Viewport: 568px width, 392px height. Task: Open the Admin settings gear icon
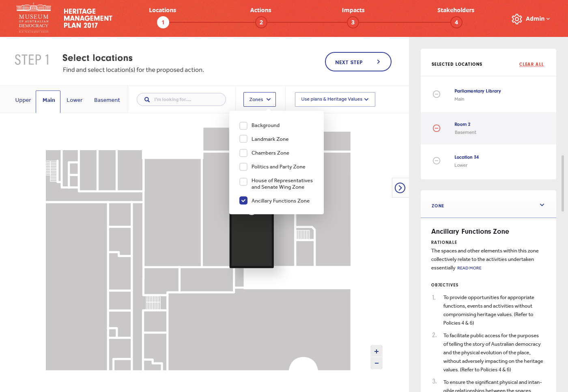pos(516,19)
